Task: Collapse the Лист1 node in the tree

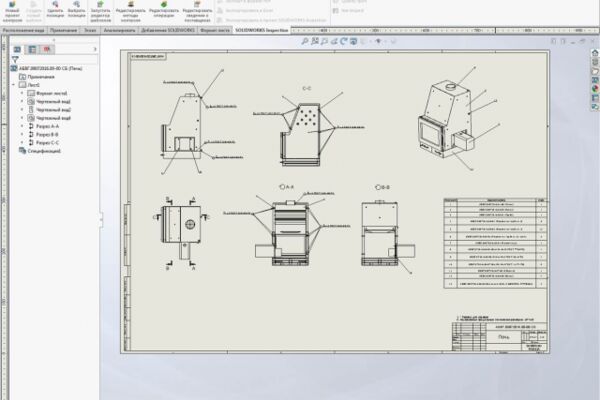Action: pos(14,85)
